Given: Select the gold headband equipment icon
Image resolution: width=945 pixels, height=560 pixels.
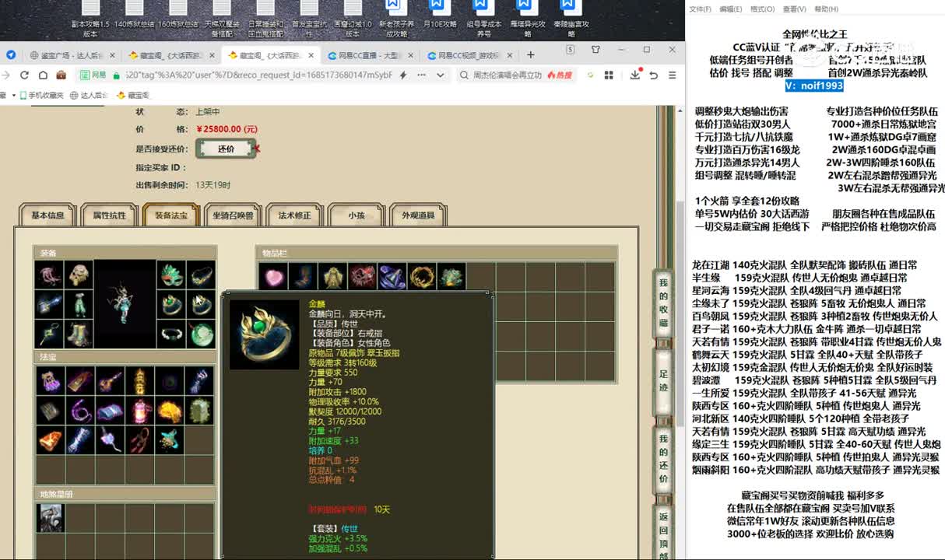Looking at the screenshot, I should pos(202,274).
